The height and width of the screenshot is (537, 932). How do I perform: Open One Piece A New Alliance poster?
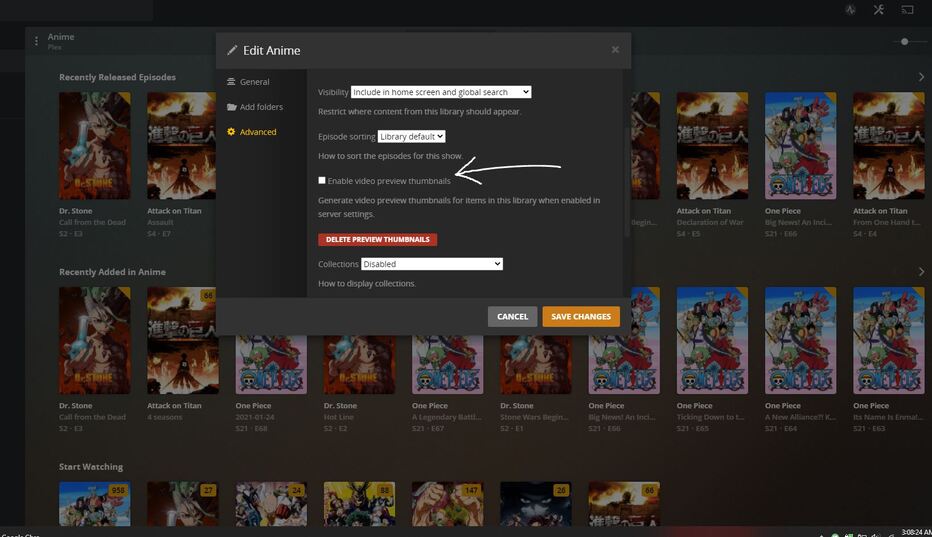tap(801, 341)
